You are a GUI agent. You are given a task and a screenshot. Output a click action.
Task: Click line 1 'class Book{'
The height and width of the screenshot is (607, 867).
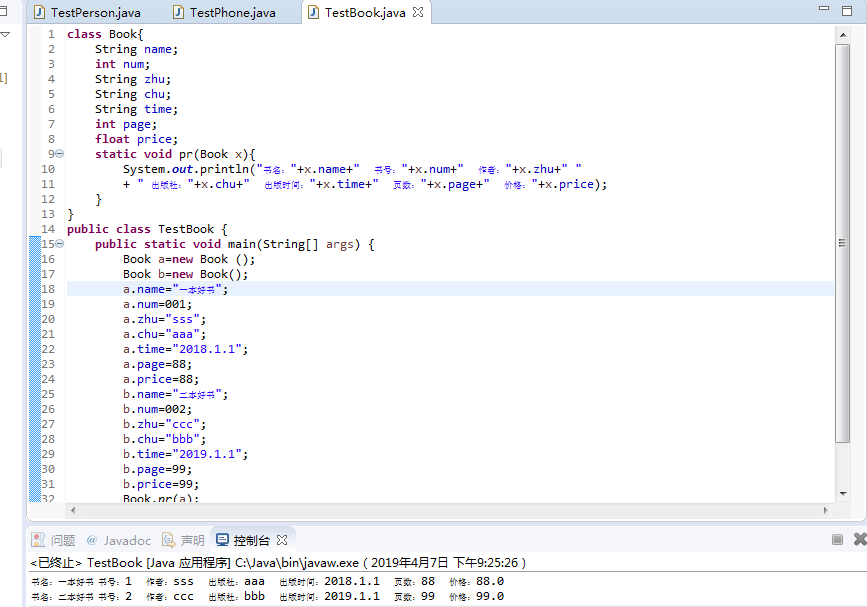tap(105, 34)
